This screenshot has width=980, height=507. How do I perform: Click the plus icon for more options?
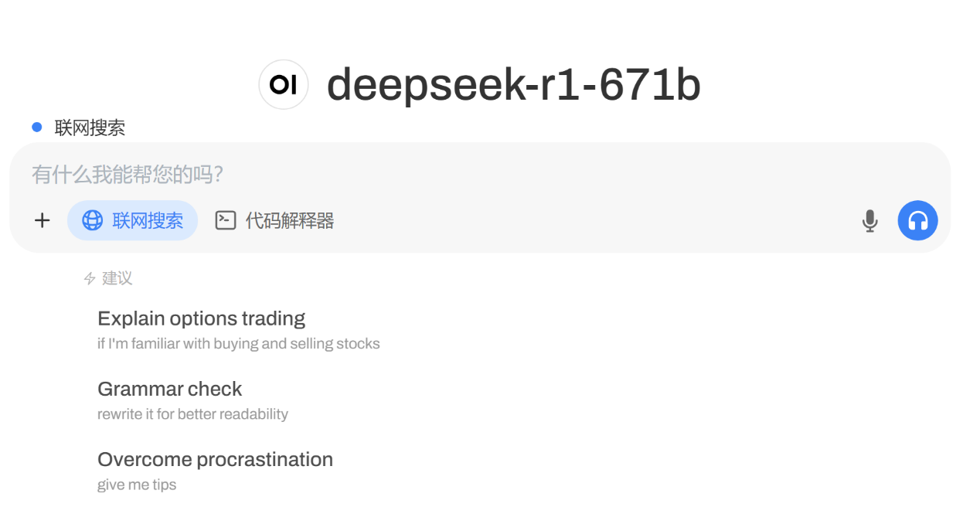pyautogui.click(x=43, y=221)
